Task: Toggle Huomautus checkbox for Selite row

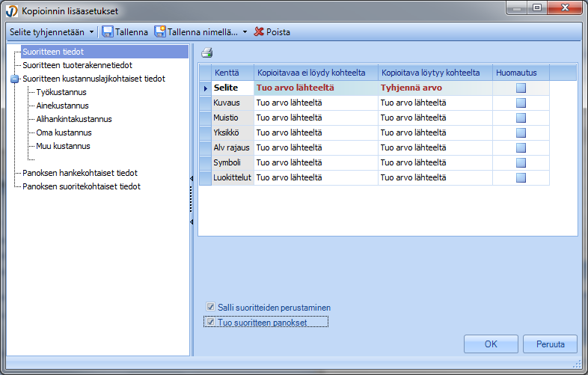Action: click(521, 88)
